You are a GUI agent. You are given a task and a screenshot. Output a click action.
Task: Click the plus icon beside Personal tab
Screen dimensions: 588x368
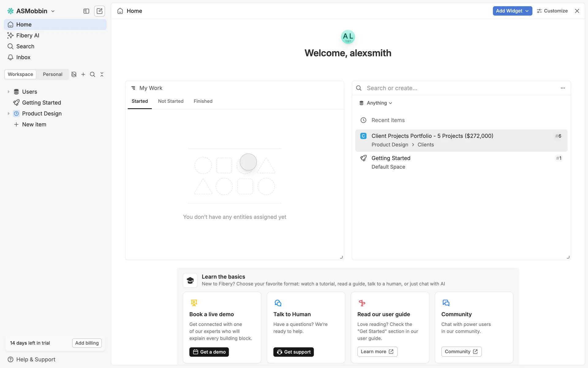83,75
